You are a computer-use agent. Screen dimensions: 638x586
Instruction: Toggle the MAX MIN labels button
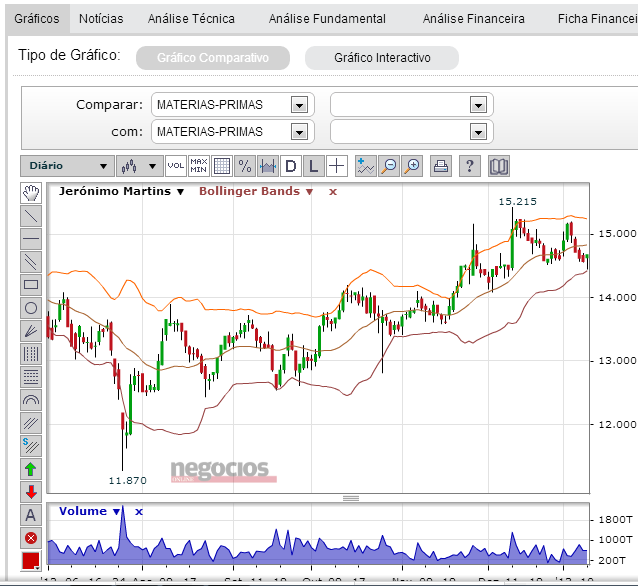[x=199, y=166]
